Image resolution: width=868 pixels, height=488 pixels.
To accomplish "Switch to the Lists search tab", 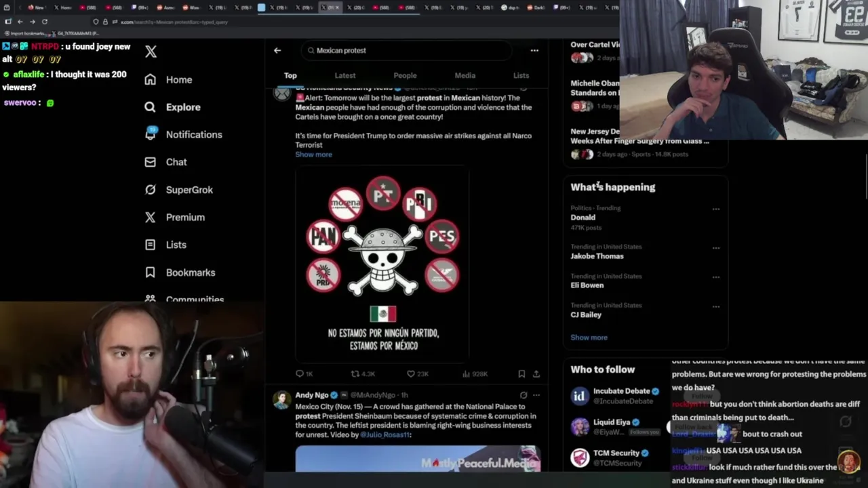I will click(521, 75).
